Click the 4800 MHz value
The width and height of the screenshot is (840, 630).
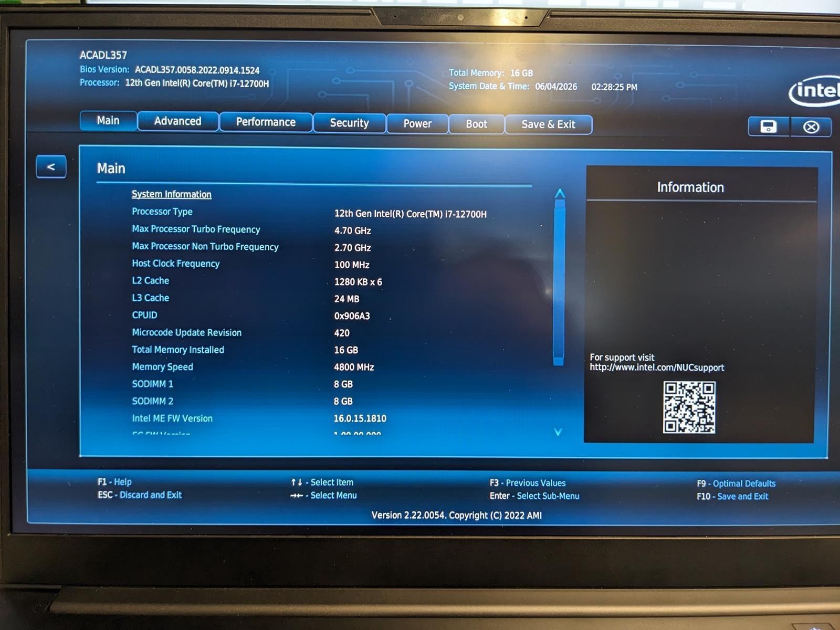(354, 367)
